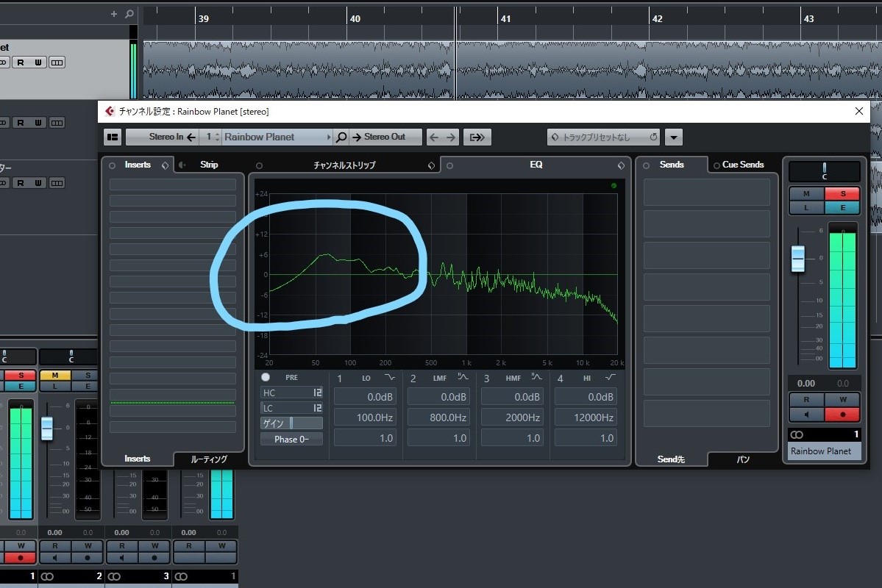Toggle the Mute M button in channel settings
The image size is (882, 588).
click(x=806, y=194)
